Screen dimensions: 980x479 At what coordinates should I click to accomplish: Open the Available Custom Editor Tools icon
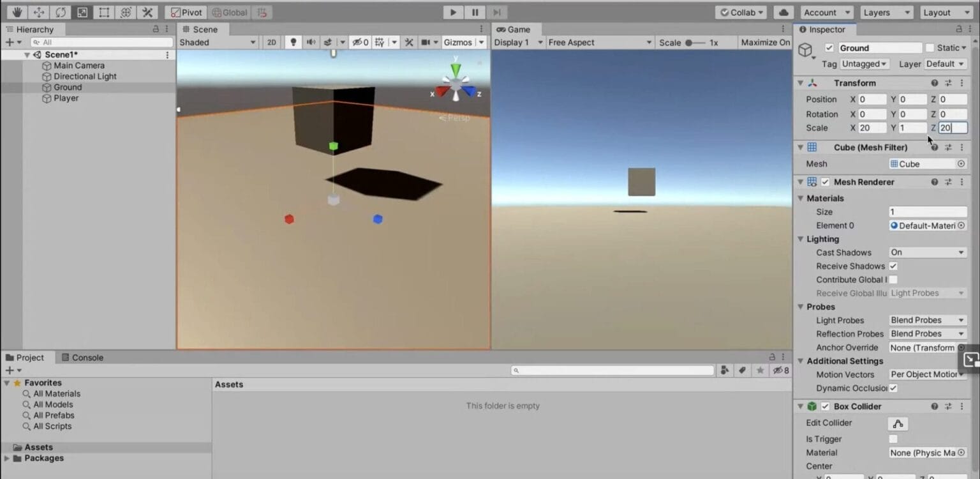pos(148,12)
